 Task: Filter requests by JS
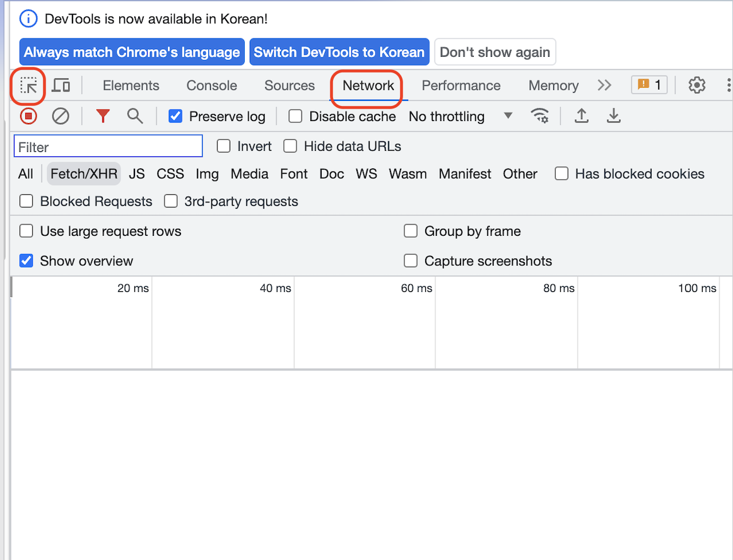(x=137, y=174)
